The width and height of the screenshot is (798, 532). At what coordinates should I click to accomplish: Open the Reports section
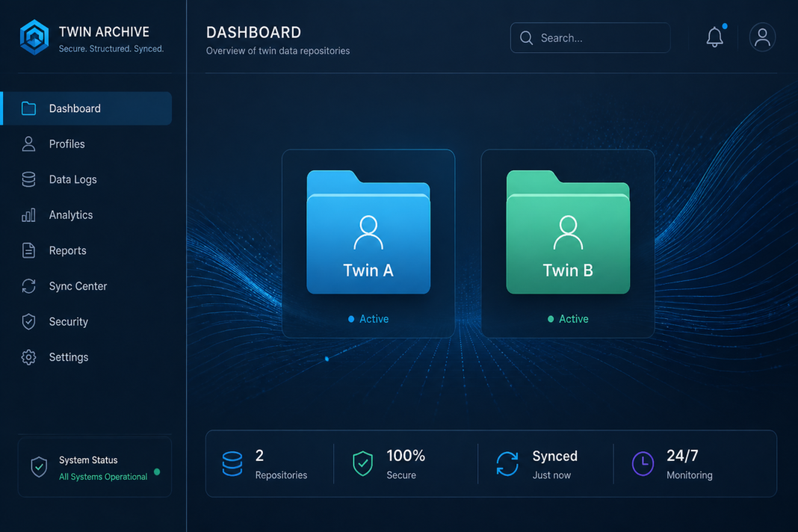pyautogui.click(x=87, y=250)
